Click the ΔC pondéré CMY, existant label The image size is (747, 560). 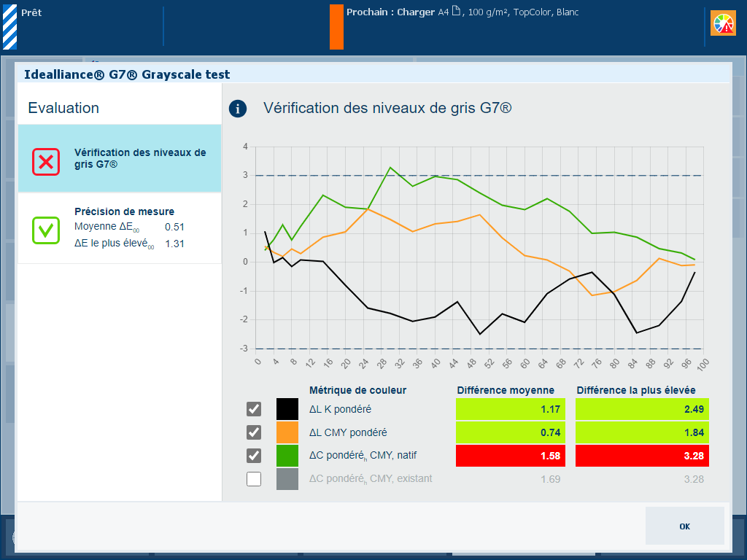[371, 479]
